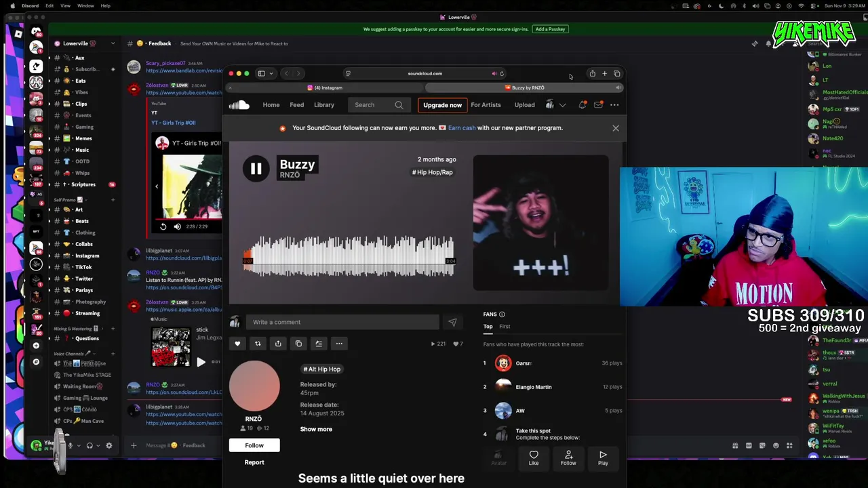Click the FANS info icon
Screen dimensions: 868x488
(502, 314)
